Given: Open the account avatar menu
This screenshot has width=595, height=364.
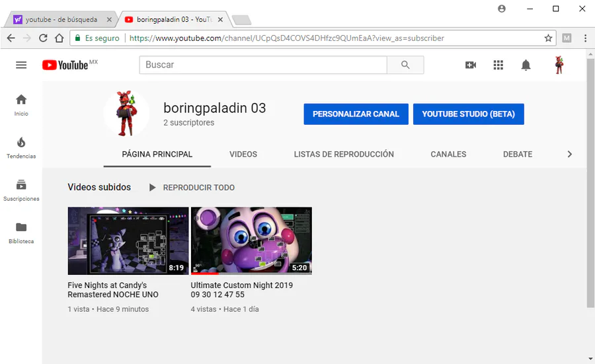Looking at the screenshot, I should [x=559, y=65].
